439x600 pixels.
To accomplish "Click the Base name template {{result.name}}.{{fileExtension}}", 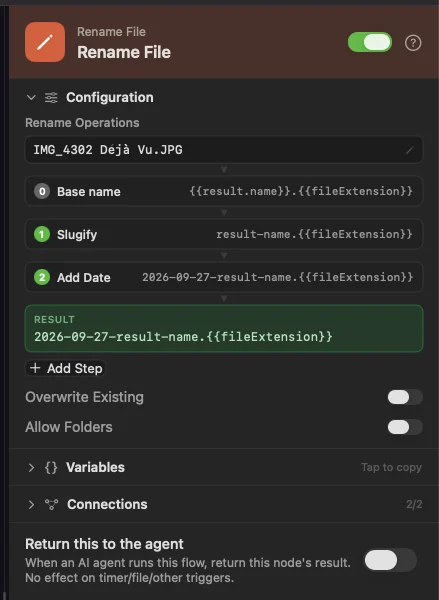I will (x=301, y=191).
